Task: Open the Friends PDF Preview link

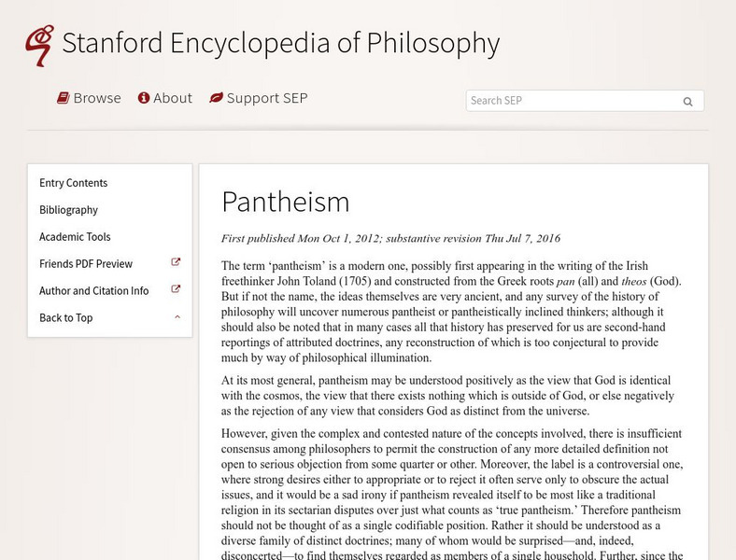Action: click(x=86, y=264)
